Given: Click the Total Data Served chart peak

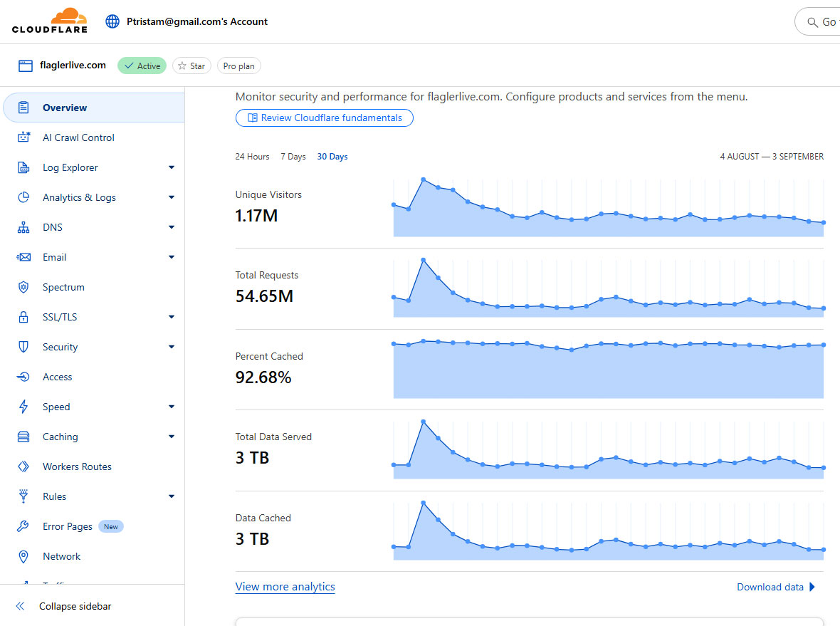Looking at the screenshot, I should [424, 422].
